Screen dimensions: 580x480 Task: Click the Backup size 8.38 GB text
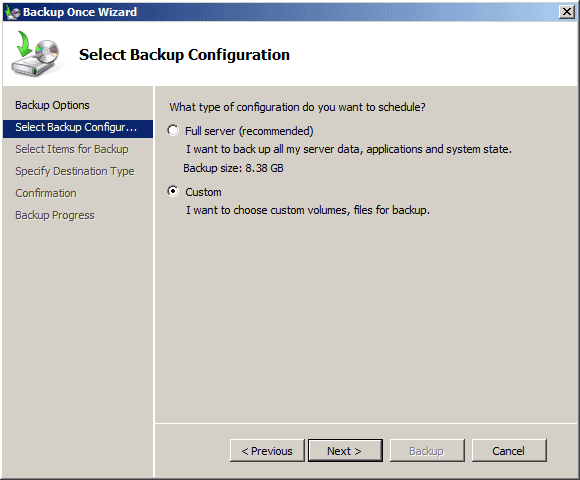click(x=233, y=168)
